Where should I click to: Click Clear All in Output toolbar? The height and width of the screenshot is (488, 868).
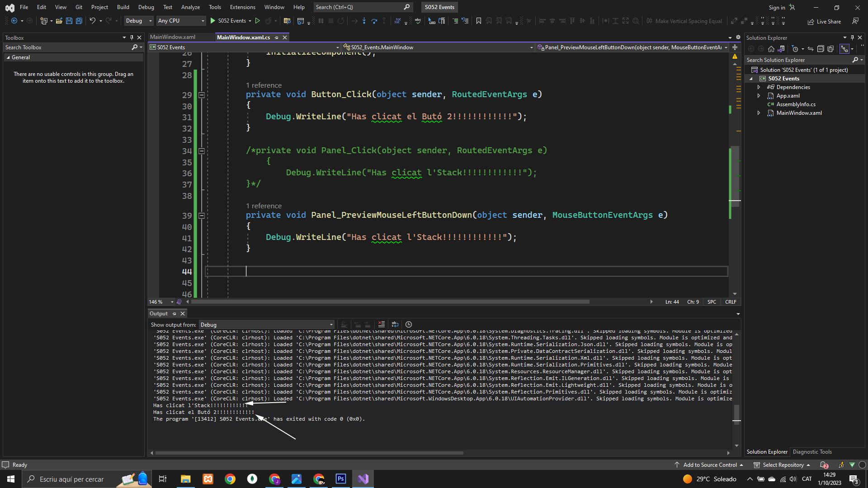tap(382, 324)
